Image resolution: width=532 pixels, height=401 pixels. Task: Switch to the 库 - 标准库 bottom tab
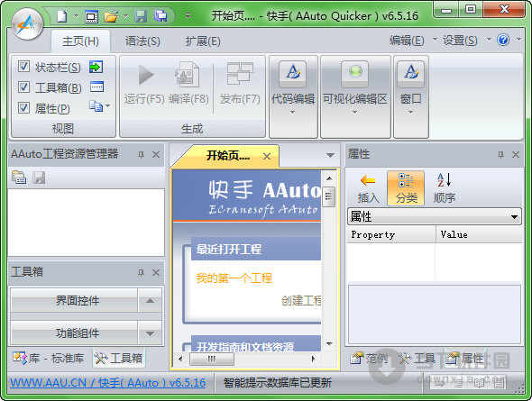click(x=48, y=358)
